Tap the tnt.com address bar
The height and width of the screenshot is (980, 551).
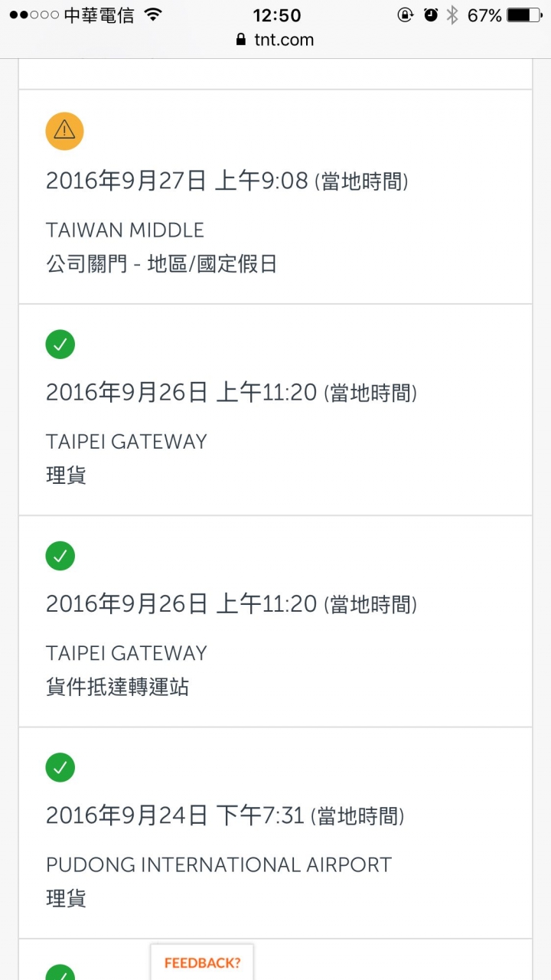pos(275,40)
